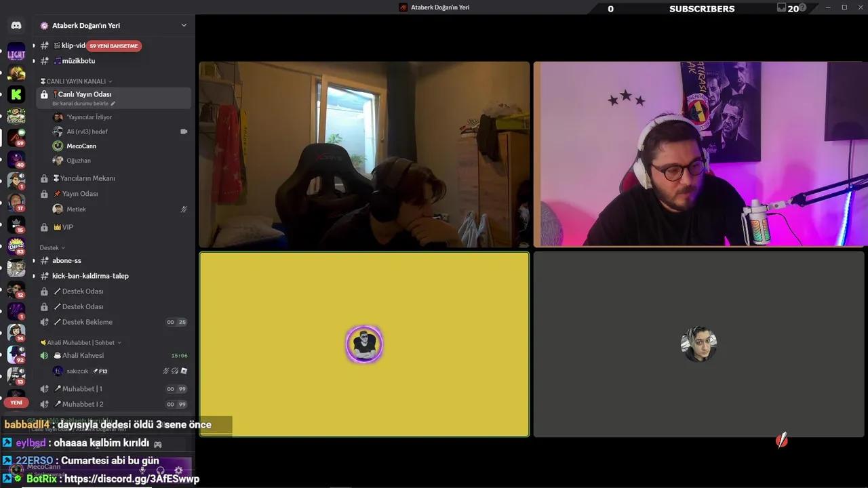This screenshot has width=868, height=488.
Task: Open the LIGHT server icon
Action: click(x=16, y=53)
